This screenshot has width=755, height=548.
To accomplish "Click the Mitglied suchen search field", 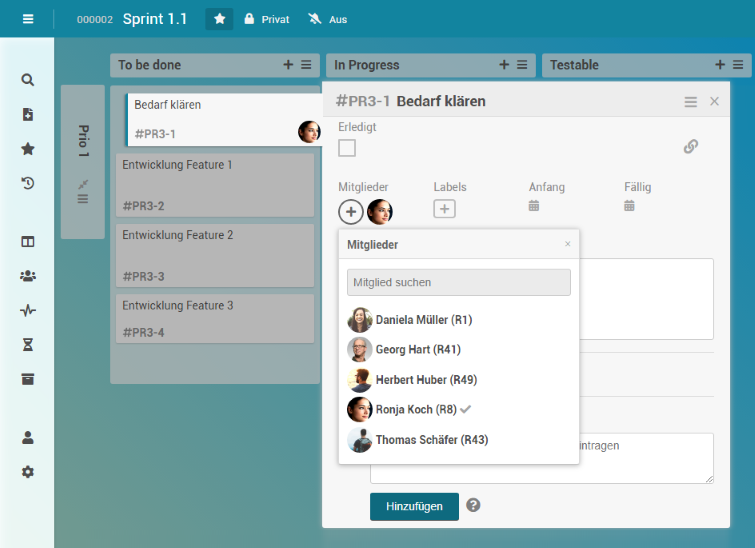I will pos(458,282).
